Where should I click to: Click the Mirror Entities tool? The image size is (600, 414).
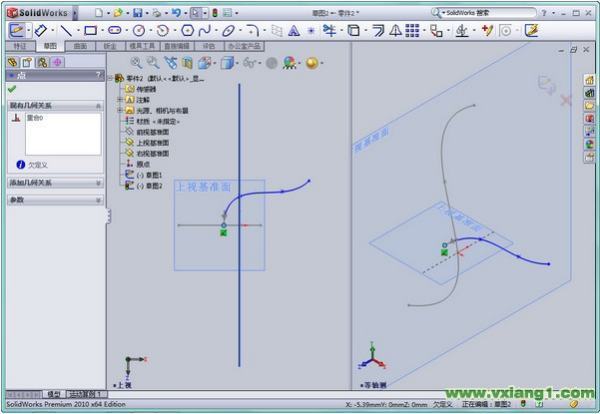(395, 30)
